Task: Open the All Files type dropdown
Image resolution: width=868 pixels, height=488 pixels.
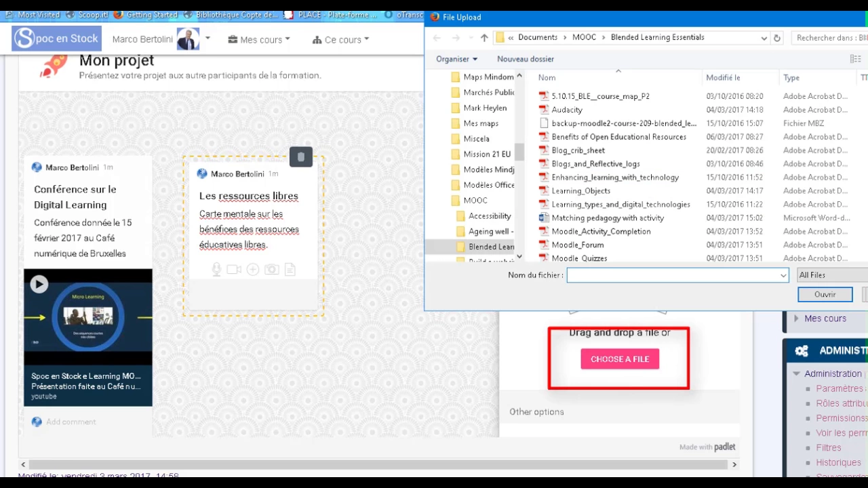Action: (x=833, y=275)
